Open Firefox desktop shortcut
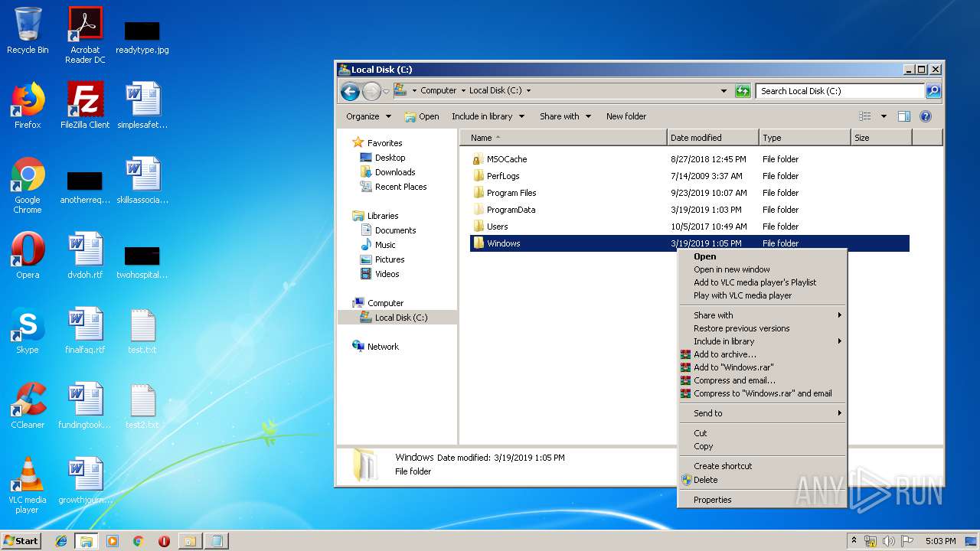Image resolution: width=980 pixels, height=551 pixels. (x=28, y=106)
